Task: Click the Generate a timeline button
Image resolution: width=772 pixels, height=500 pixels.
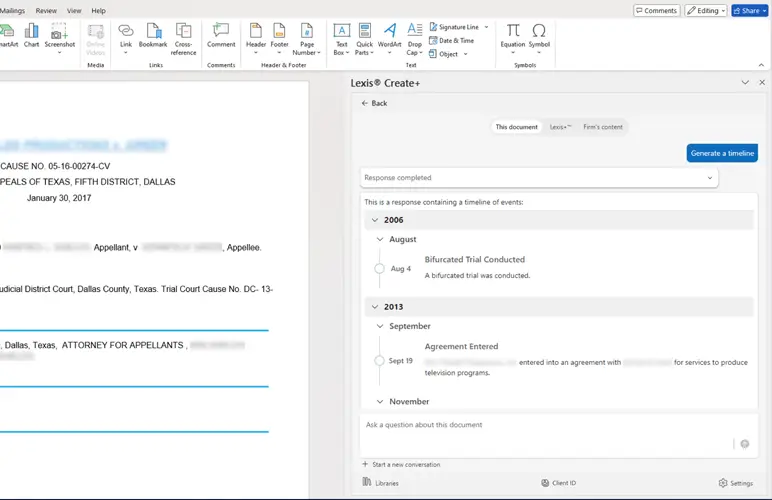Action: (x=722, y=153)
